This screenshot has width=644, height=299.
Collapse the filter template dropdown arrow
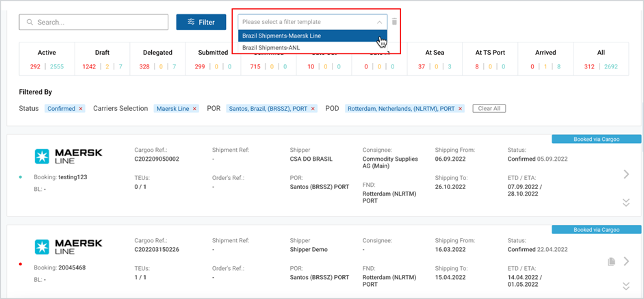[x=379, y=22]
